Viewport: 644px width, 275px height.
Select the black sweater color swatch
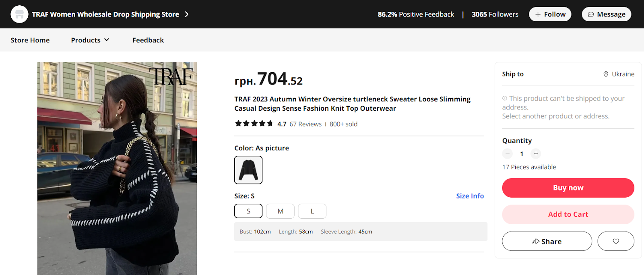coord(248,170)
